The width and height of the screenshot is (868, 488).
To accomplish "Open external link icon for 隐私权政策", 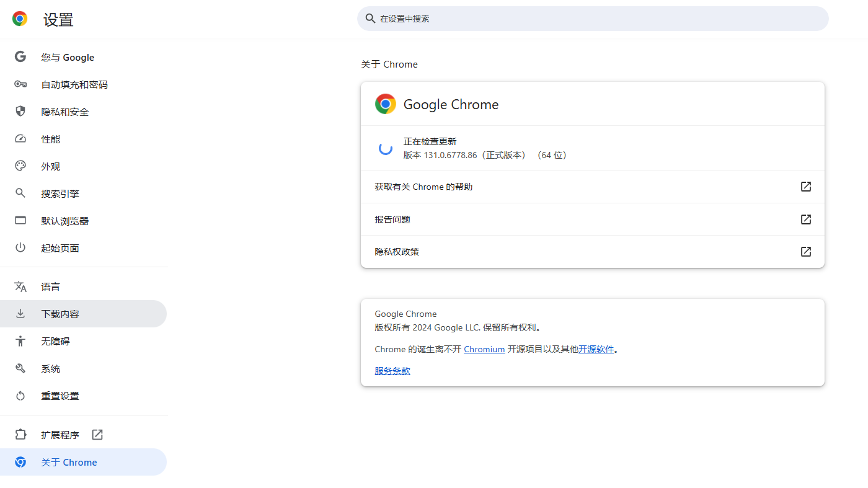I will pos(806,252).
